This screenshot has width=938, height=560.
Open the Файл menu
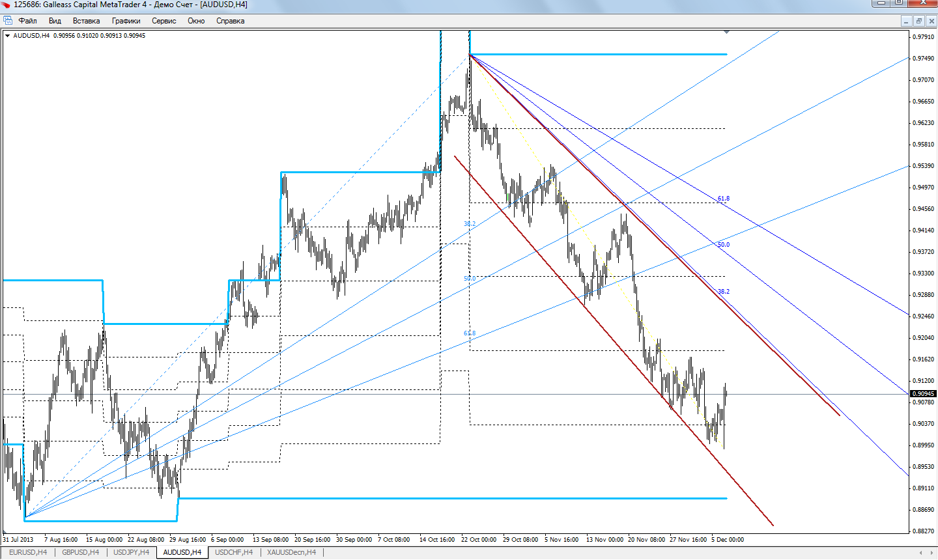27,21
